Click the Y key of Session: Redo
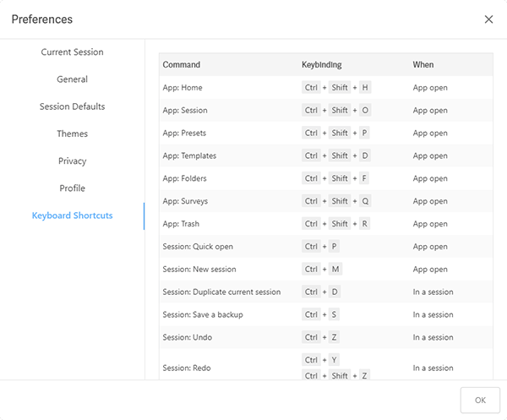The height and width of the screenshot is (420, 507). (335, 360)
